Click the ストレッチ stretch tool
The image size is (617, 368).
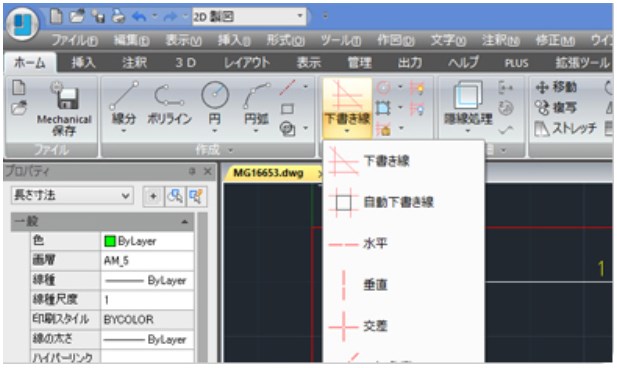click(x=565, y=128)
